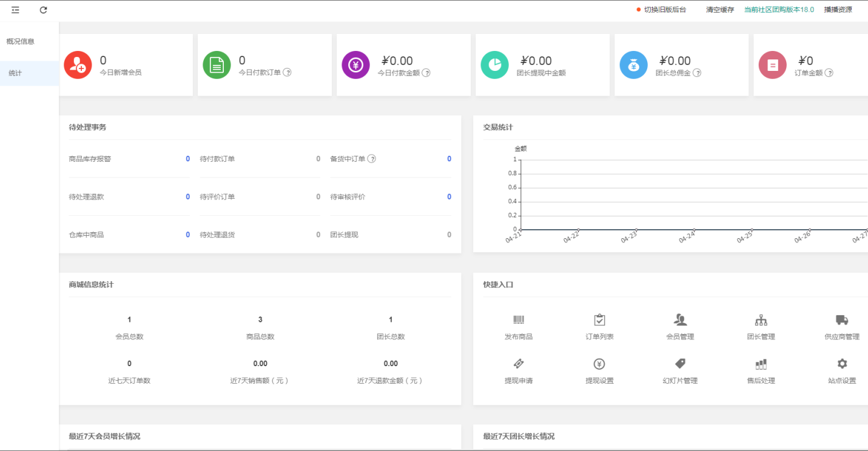This screenshot has width=868, height=451.
Task: Click the 团长总数 value
Action: point(391,319)
